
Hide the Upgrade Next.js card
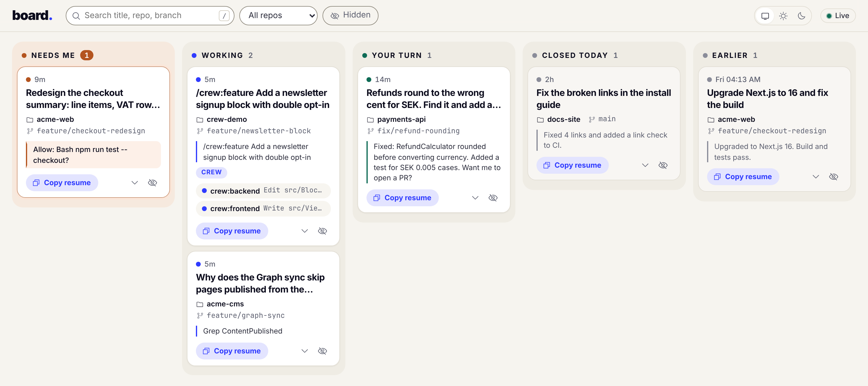click(833, 177)
